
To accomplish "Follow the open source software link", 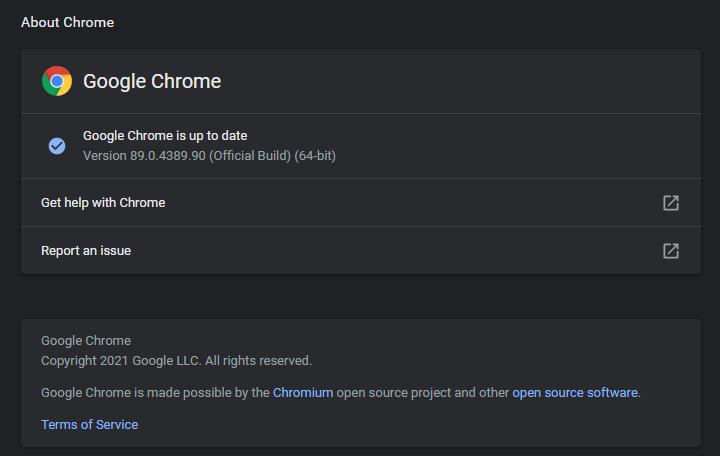I will click(575, 393).
